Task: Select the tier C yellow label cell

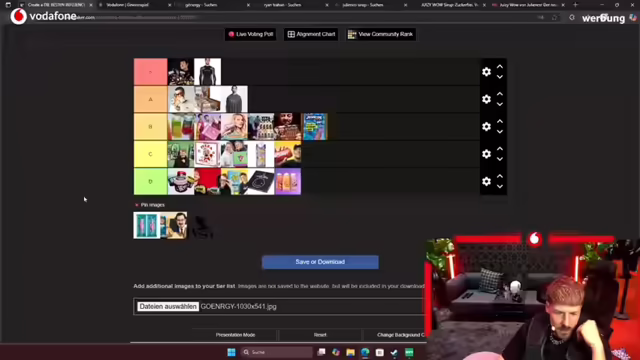Action: tap(150, 154)
